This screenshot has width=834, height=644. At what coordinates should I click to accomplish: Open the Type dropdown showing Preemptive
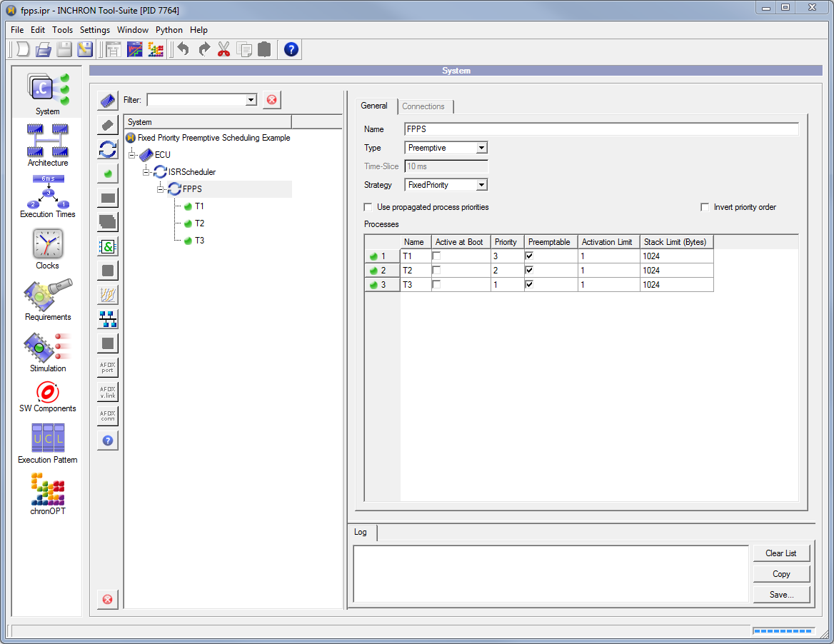pos(481,148)
